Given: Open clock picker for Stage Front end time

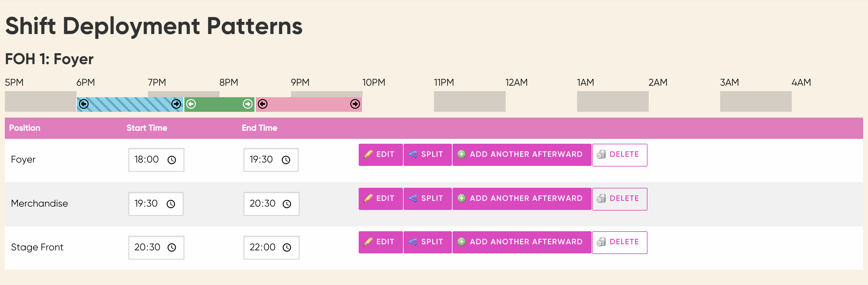Looking at the screenshot, I should click(x=287, y=248).
